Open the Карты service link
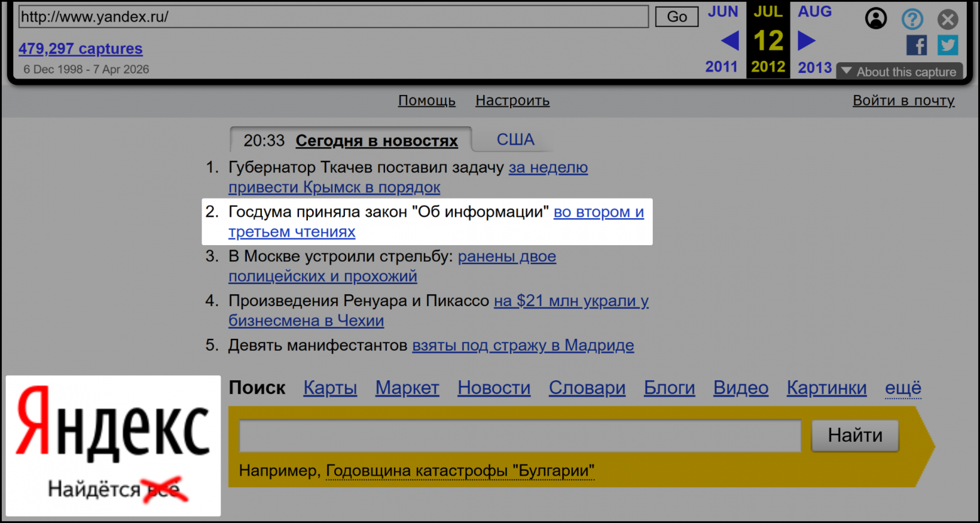The image size is (980, 523). coord(330,388)
